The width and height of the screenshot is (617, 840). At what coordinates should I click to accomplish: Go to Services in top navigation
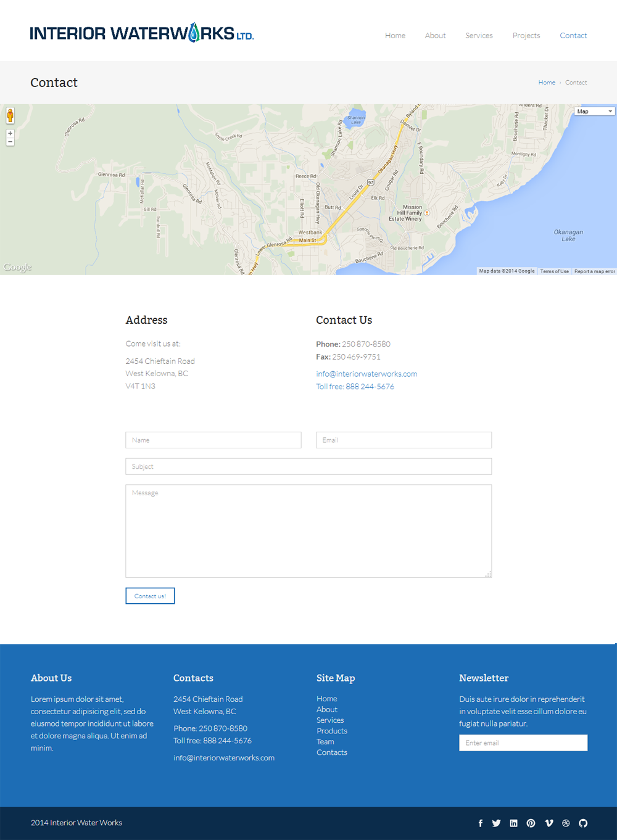point(479,36)
